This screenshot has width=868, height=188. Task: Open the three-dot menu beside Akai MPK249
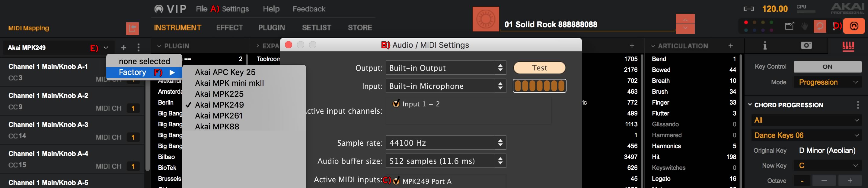click(x=139, y=47)
